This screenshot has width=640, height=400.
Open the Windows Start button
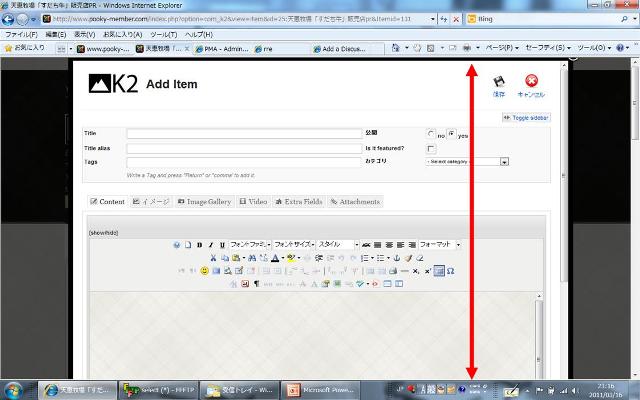(x=13, y=391)
